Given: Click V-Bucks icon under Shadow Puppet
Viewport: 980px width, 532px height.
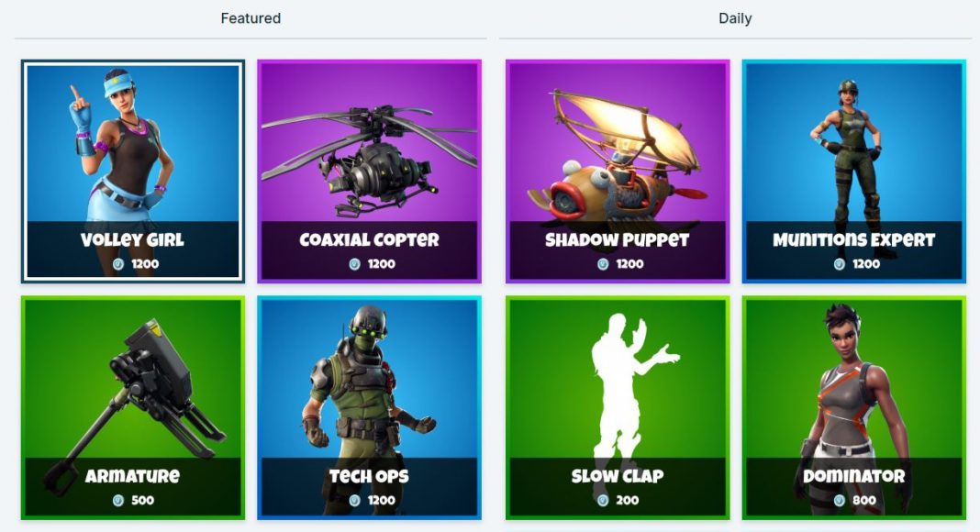Looking at the screenshot, I should click(x=603, y=264).
